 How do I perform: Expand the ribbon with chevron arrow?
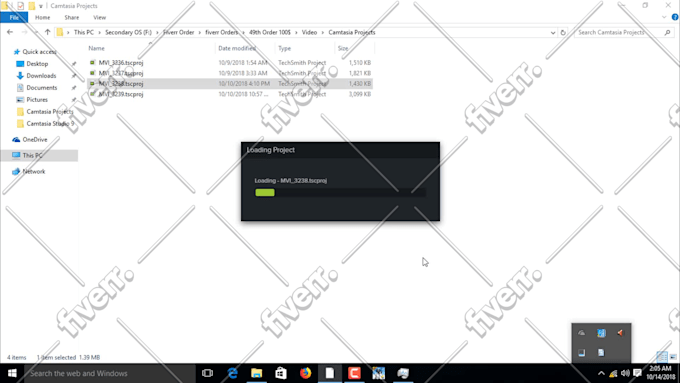pyautogui.click(x=664, y=17)
